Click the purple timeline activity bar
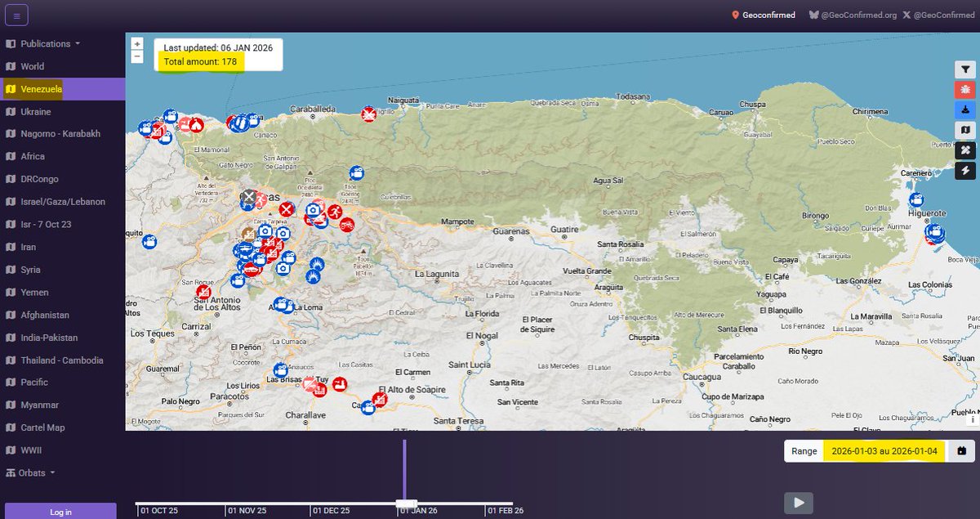 403,471
